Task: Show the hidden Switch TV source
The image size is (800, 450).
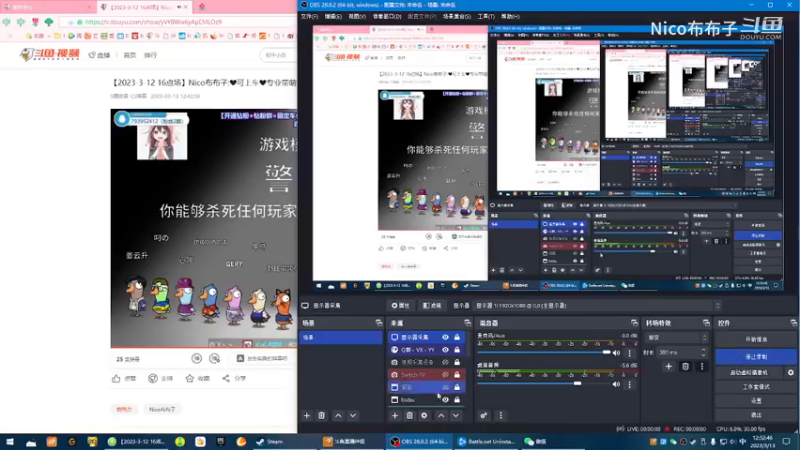Action: (x=445, y=374)
